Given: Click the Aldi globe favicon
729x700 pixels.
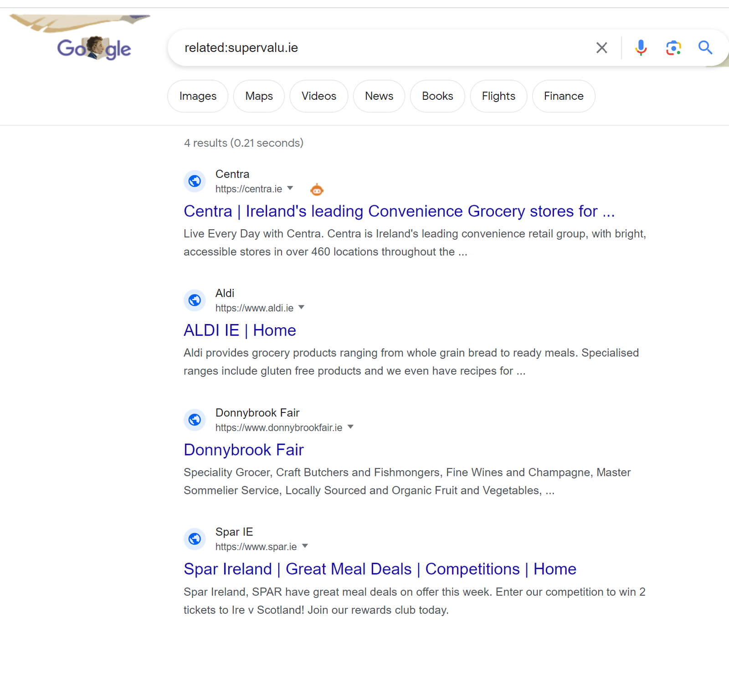Looking at the screenshot, I should point(195,300).
